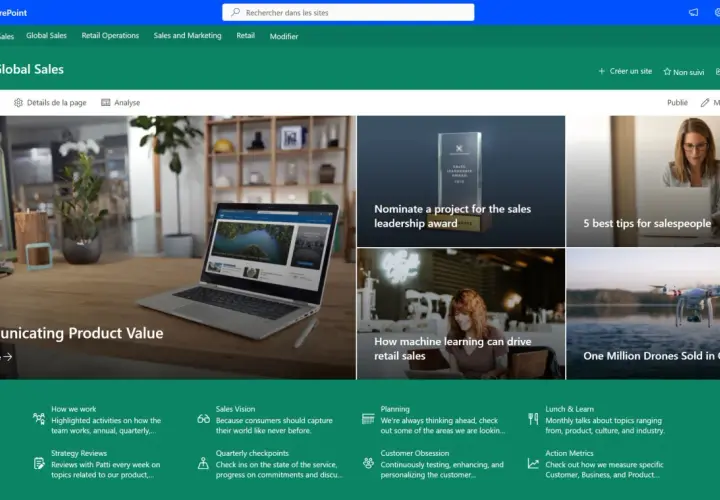This screenshot has height=500, width=720.
Task: Open the Communicating Product Value hero tile
Action: pyautogui.click(x=178, y=247)
